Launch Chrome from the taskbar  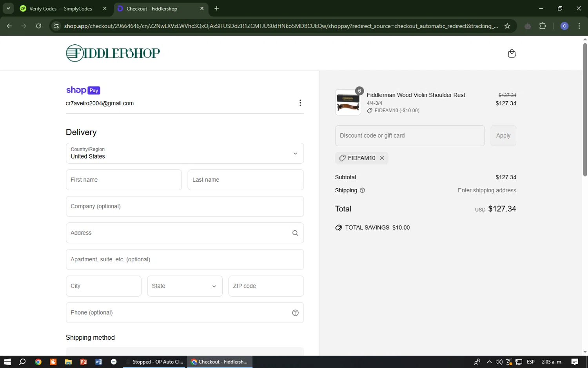[38, 362]
